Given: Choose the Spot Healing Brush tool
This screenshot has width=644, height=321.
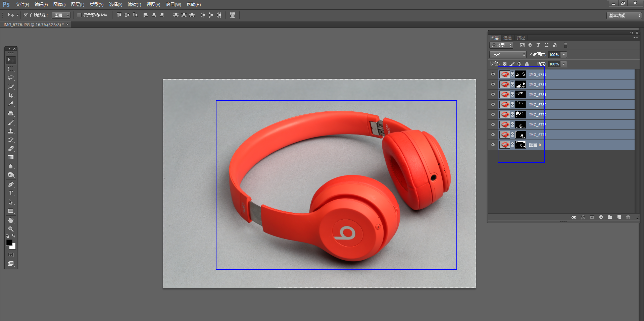Looking at the screenshot, I should tap(11, 114).
